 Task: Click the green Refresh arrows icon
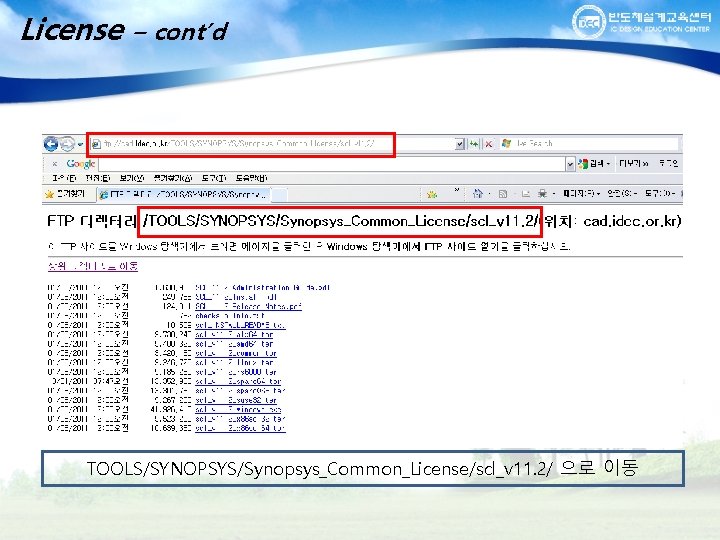473,144
